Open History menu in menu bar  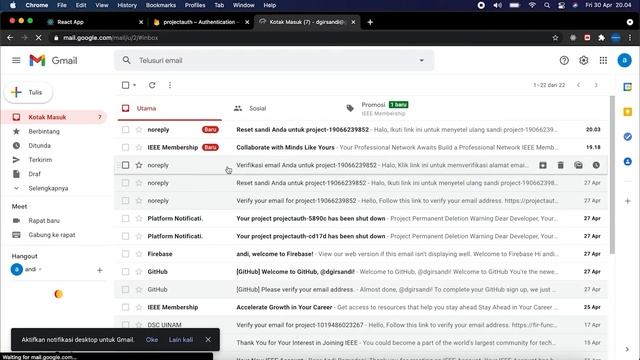(127, 5)
